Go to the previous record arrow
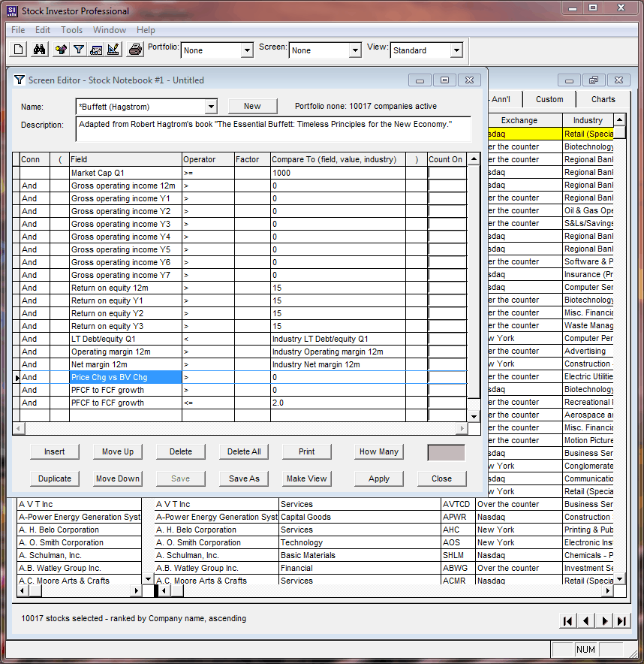 click(x=586, y=620)
